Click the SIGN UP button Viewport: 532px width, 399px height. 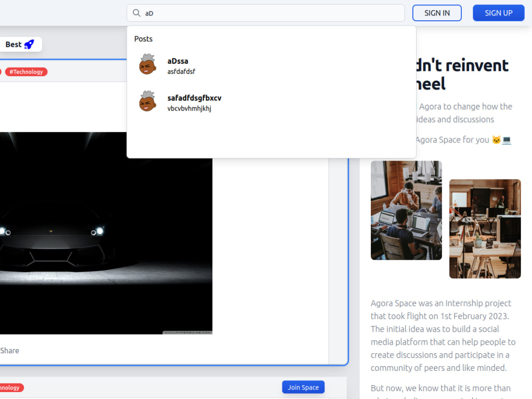[498, 13]
